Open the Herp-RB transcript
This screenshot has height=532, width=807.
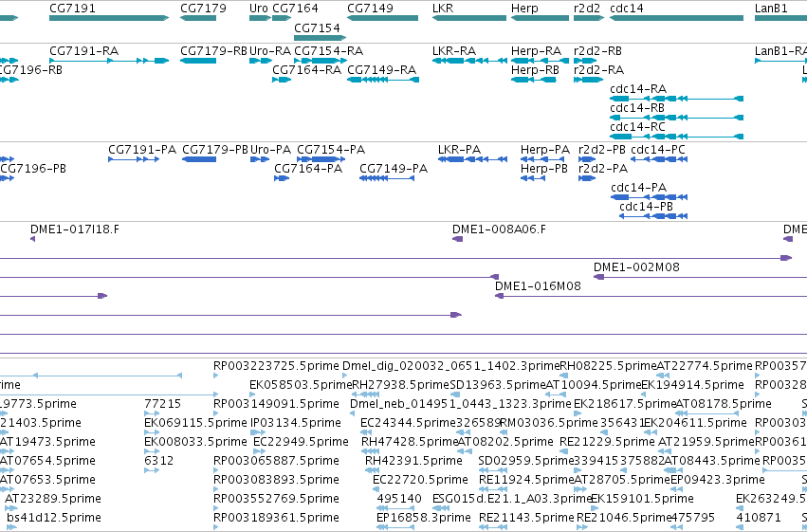pos(534,80)
